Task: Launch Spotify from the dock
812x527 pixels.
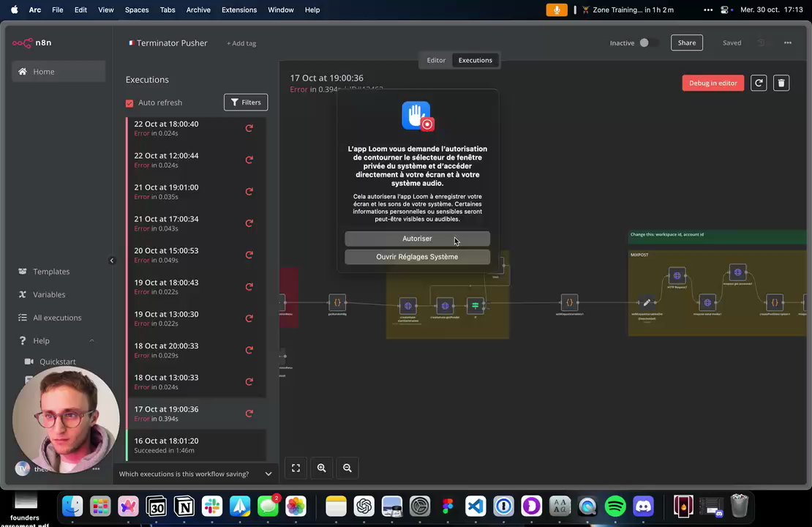Action: 615,507
